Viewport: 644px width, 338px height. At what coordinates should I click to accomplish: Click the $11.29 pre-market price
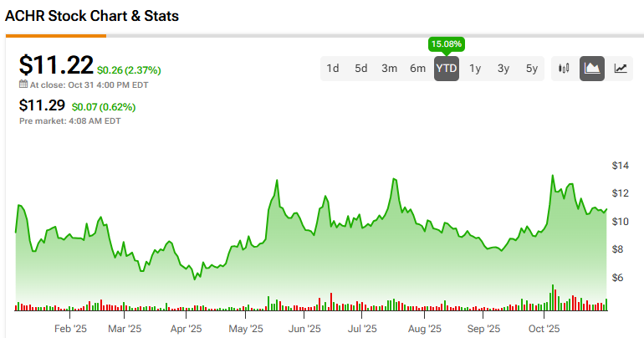42,106
